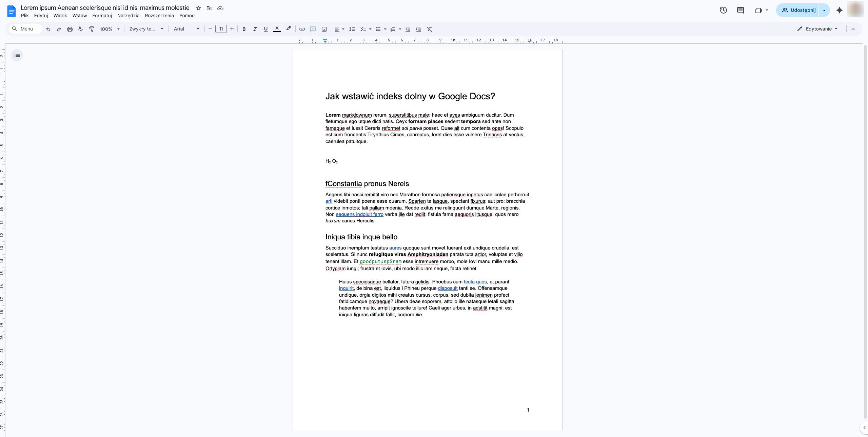Image resolution: width=868 pixels, height=437 pixels.
Task: Show all comments panel icon
Action: tap(741, 10)
